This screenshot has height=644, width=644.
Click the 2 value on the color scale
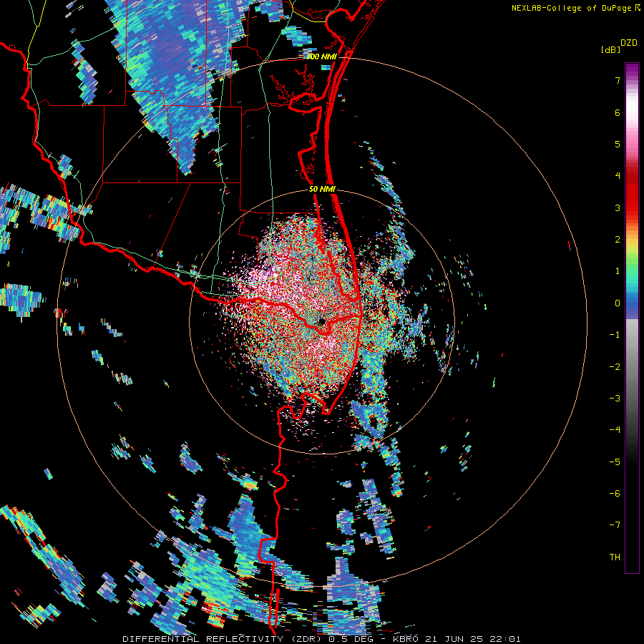click(618, 240)
